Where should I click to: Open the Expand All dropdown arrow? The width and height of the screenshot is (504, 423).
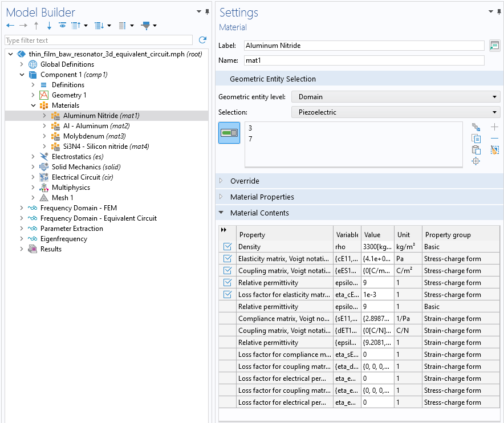point(109,26)
